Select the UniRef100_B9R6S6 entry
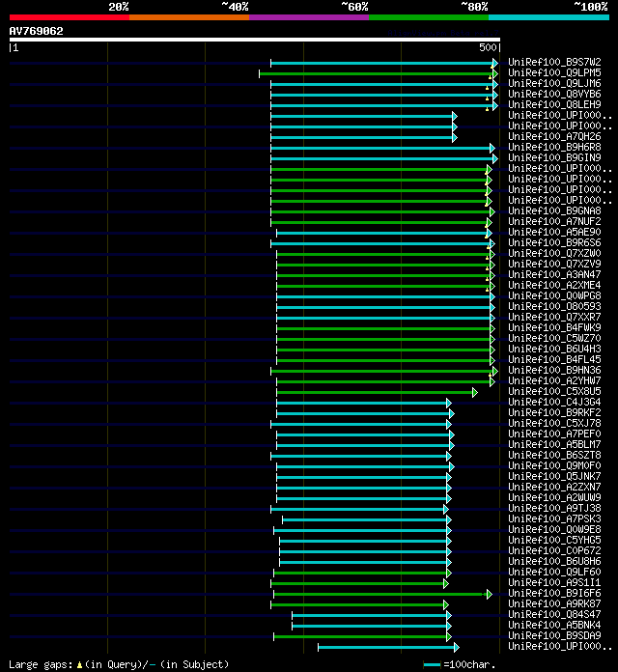618x672 pixels. (x=554, y=242)
